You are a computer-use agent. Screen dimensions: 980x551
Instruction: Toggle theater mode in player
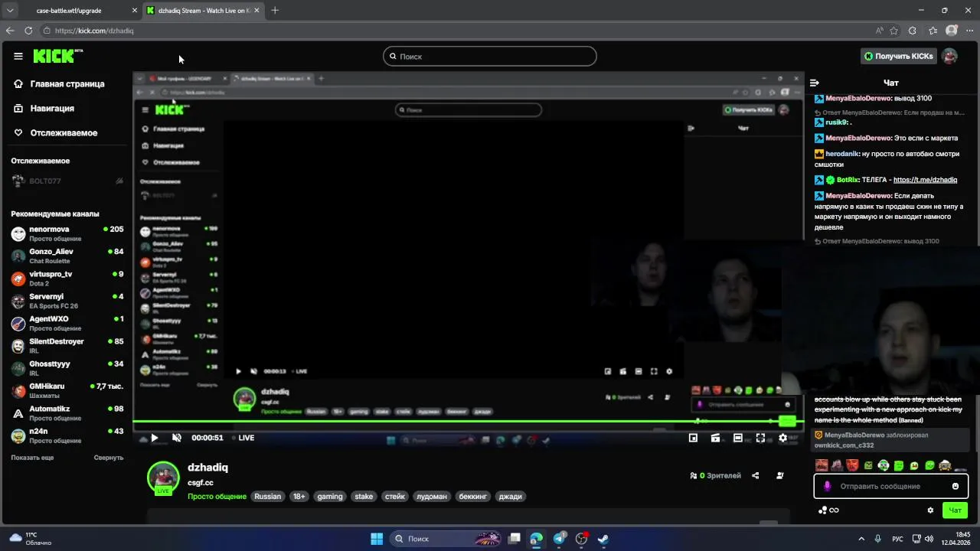tap(737, 438)
